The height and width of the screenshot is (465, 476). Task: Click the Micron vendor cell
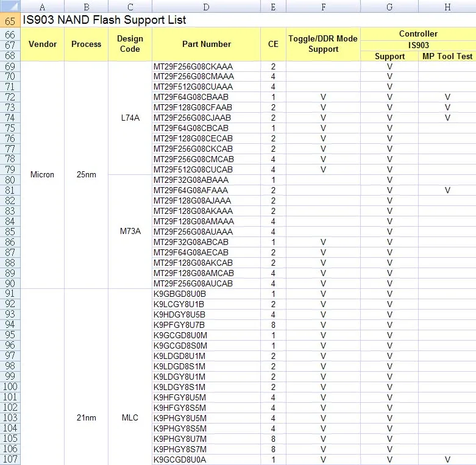click(x=43, y=175)
